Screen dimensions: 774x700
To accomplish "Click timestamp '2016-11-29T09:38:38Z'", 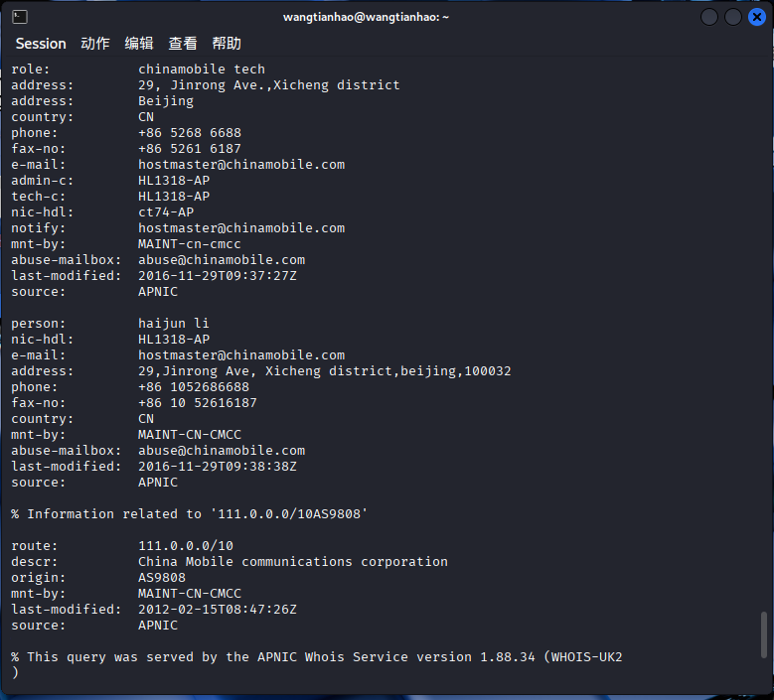I will tap(218, 467).
